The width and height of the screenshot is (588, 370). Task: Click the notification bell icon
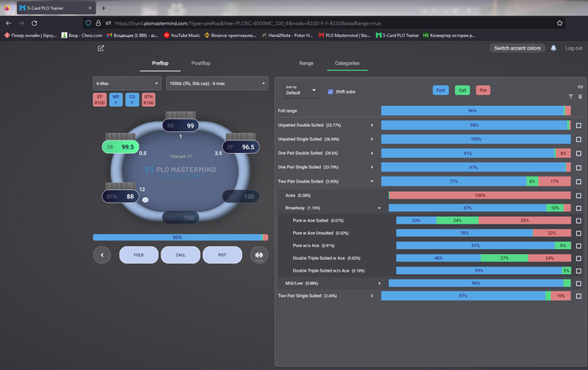coord(553,48)
